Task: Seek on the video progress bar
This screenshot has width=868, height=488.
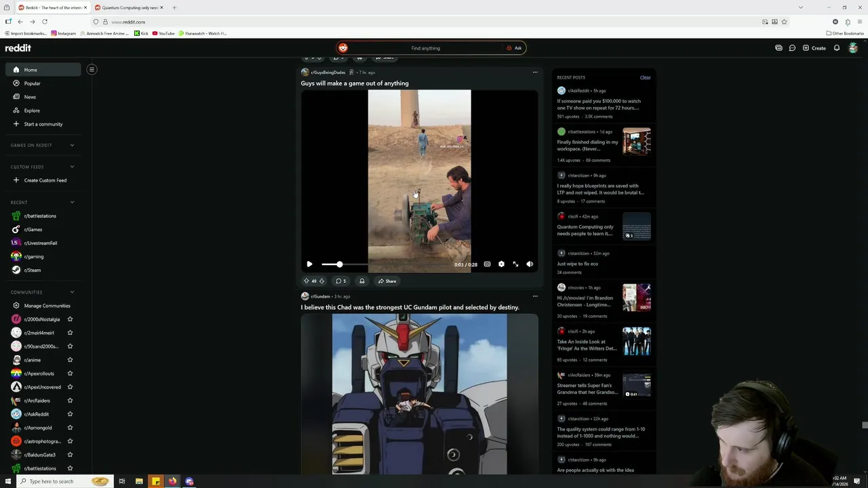Action: coord(387,264)
